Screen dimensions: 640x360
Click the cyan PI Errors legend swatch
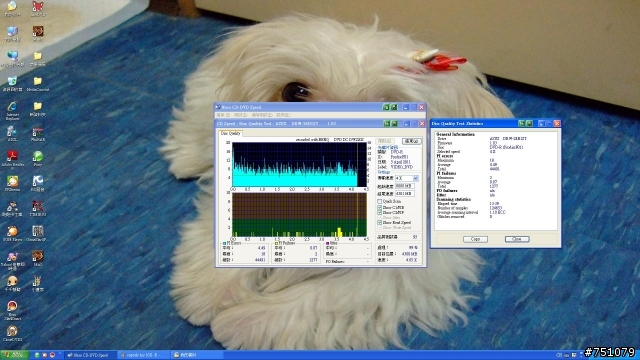click(x=224, y=243)
